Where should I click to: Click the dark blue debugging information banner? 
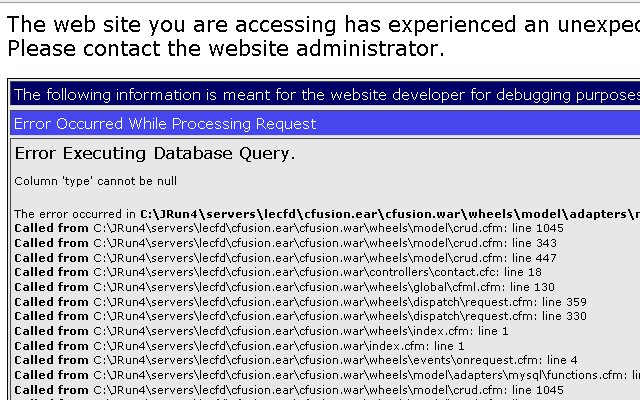point(325,94)
